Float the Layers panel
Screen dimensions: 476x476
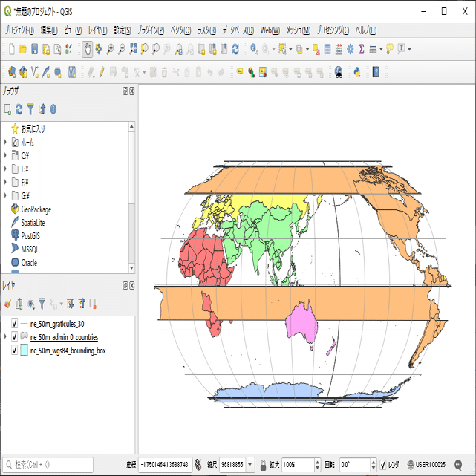[125, 286]
